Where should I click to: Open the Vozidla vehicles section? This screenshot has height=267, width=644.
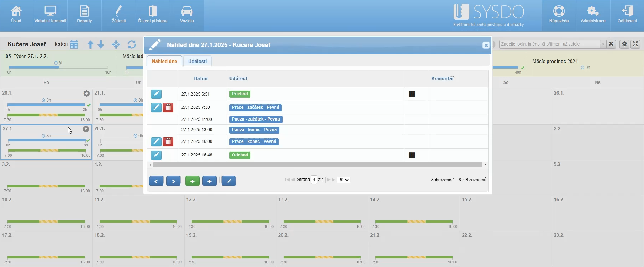click(187, 15)
